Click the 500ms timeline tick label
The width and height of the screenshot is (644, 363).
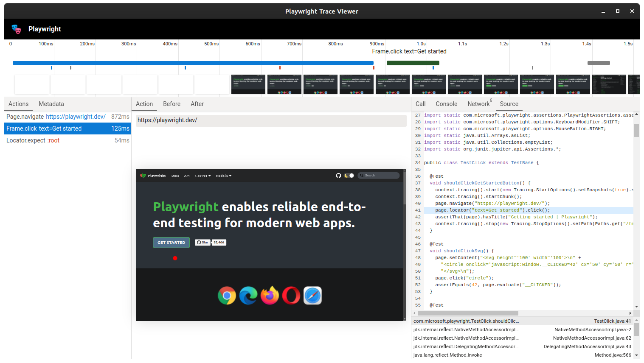211,44
